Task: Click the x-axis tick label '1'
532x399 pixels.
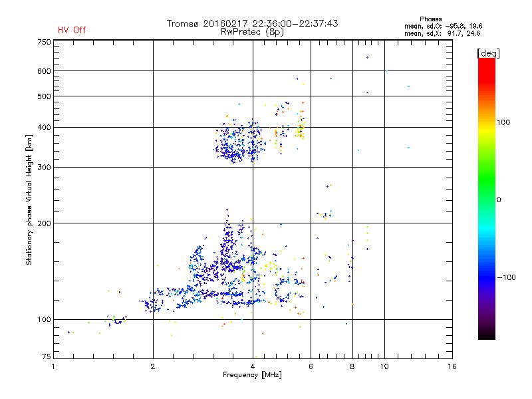Action: point(53,366)
